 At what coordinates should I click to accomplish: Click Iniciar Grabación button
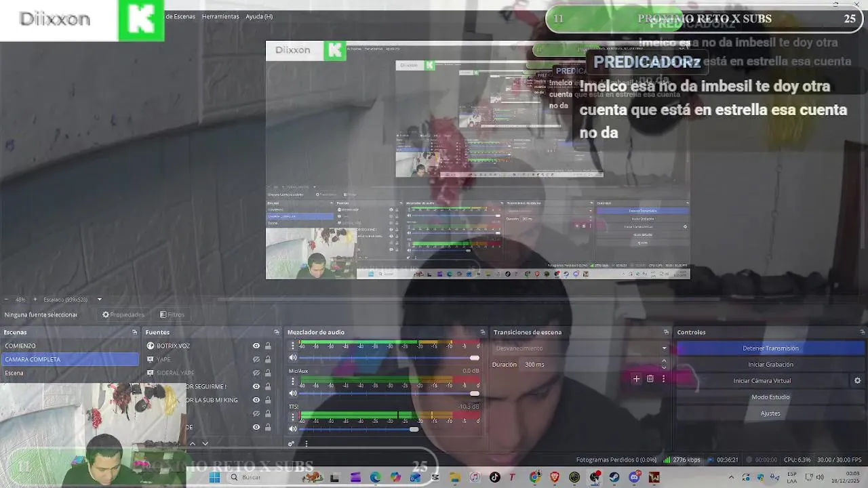(x=770, y=365)
